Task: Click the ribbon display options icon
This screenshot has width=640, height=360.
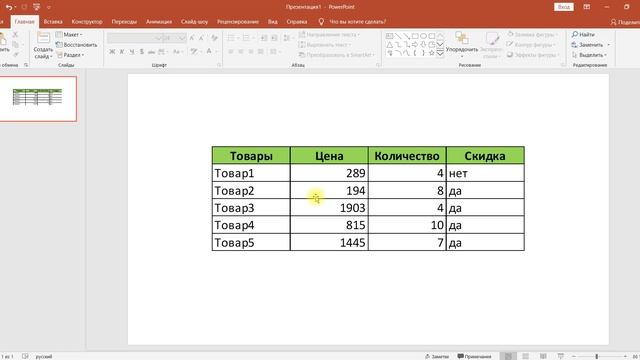Action: (x=587, y=7)
